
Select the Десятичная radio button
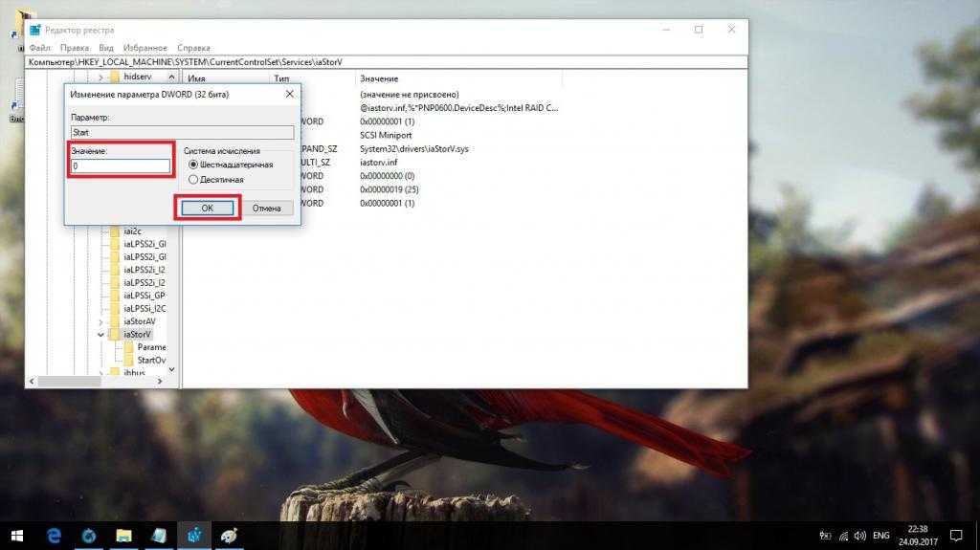tap(193, 180)
